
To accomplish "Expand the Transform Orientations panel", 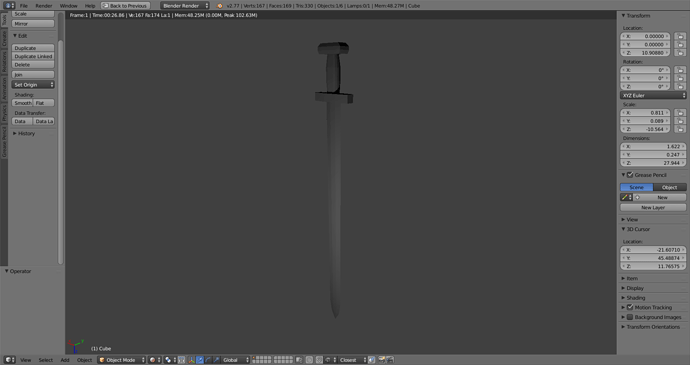I will point(650,327).
